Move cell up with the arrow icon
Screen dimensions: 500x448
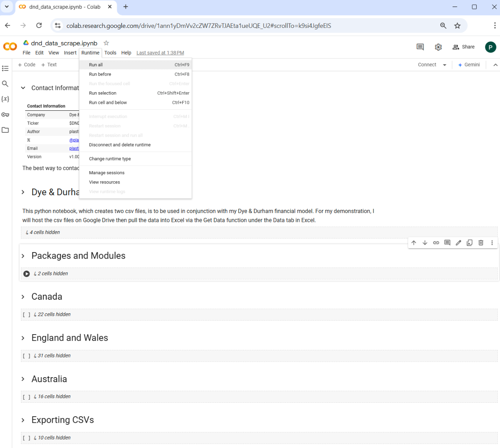click(414, 243)
